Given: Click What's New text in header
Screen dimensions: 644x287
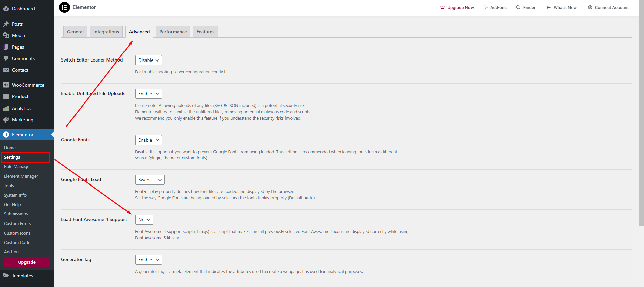Looking at the screenshot, I should 565,7.
